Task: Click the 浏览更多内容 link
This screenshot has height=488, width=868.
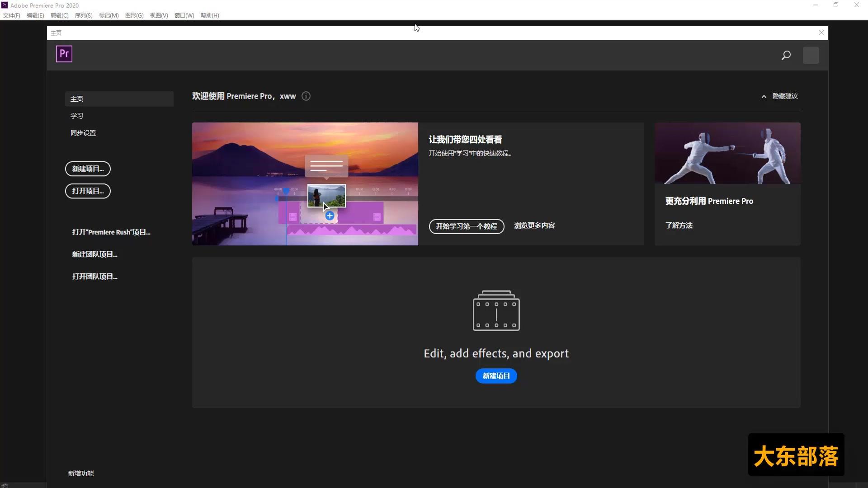Action: tap(534, 225)
